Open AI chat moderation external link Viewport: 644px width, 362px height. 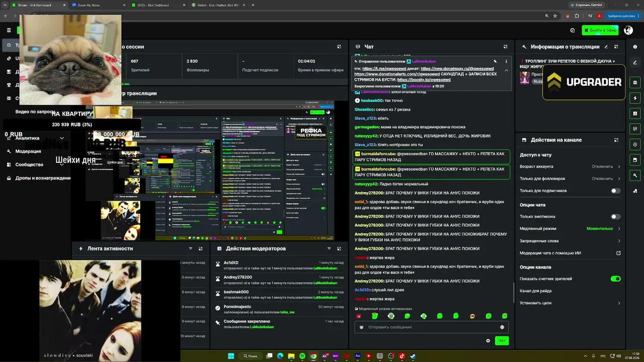618,253
